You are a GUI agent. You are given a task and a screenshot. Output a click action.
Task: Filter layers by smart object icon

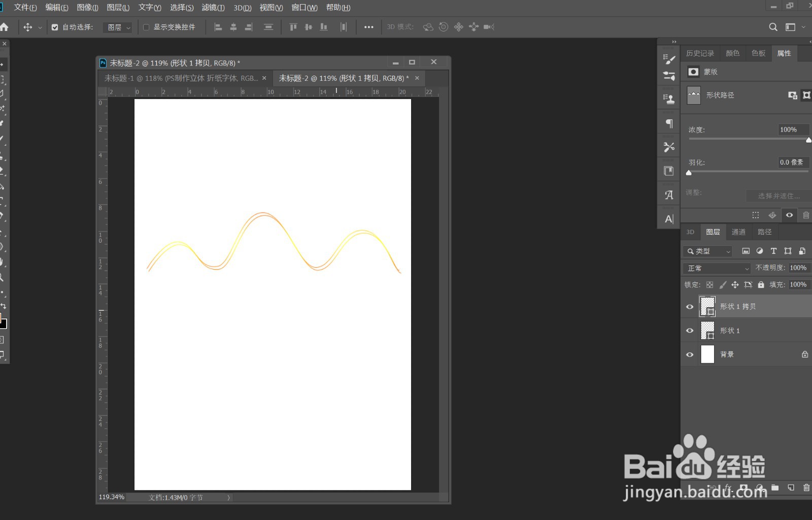802,251
